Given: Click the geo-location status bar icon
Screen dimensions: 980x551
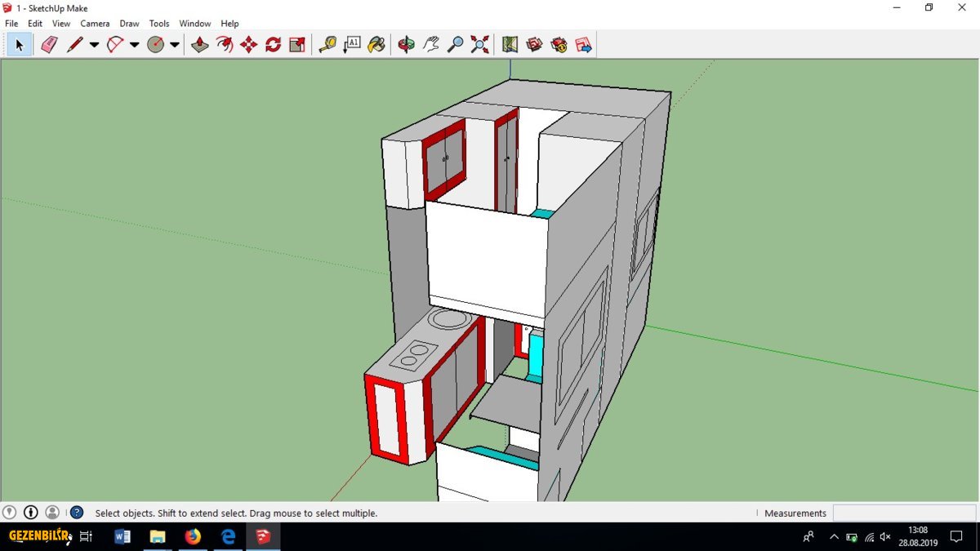Looking at the screenshot, I should coord(10,513).
